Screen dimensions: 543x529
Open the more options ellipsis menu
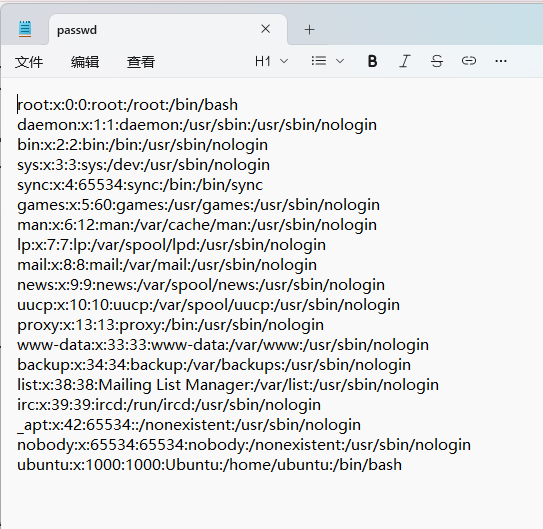(501, 61)
